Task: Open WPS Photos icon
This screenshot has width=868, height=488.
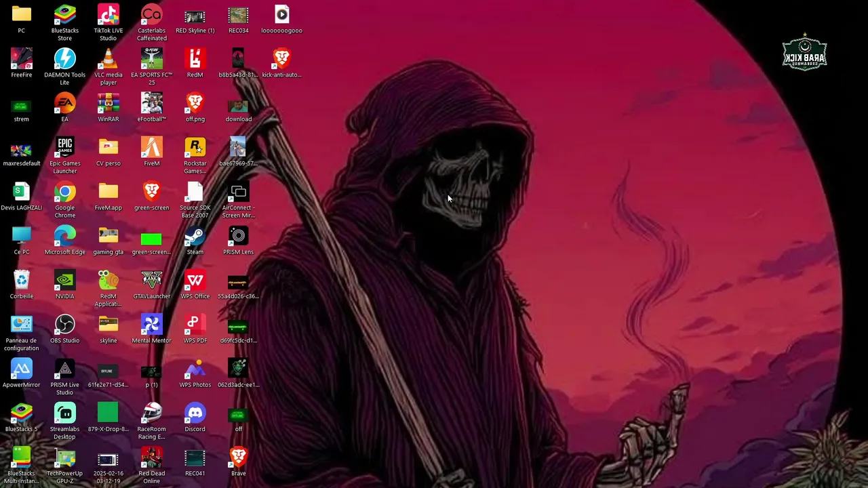Action: click(195, 369)
